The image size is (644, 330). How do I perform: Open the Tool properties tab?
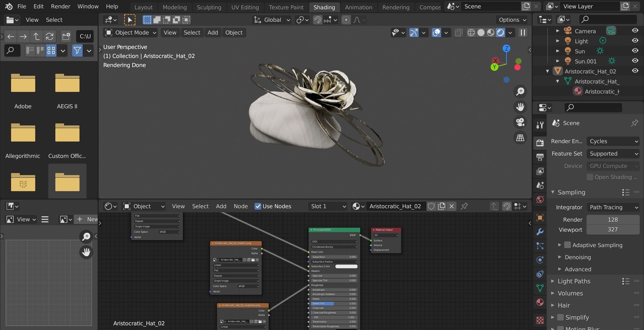(x=540, y=125)
